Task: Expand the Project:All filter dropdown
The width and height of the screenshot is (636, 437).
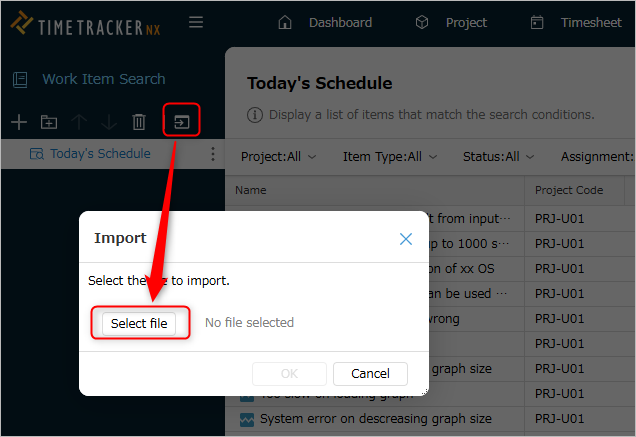Action: point(278,157)
